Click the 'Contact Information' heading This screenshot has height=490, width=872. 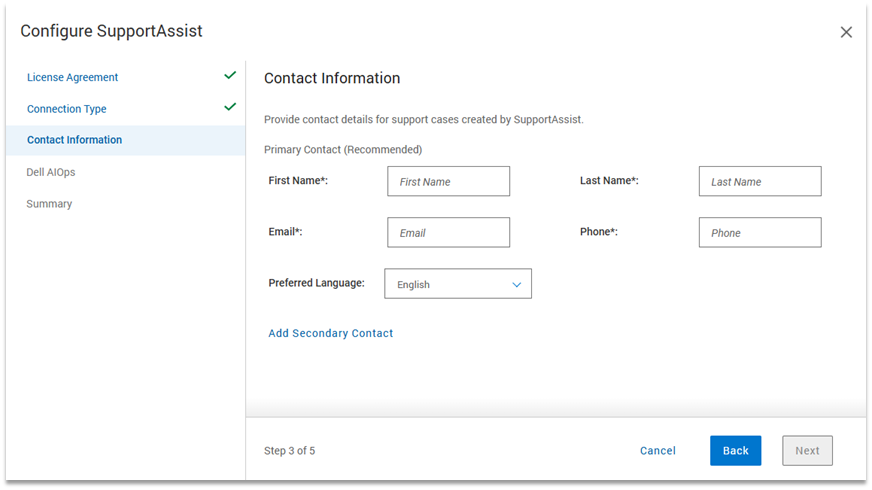pos(332,78)
